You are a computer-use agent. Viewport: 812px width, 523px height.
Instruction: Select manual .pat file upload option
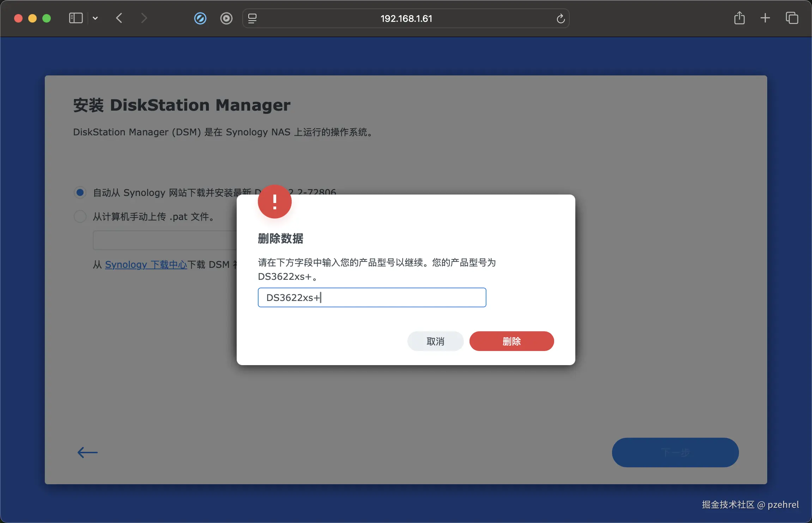(80, 216)
